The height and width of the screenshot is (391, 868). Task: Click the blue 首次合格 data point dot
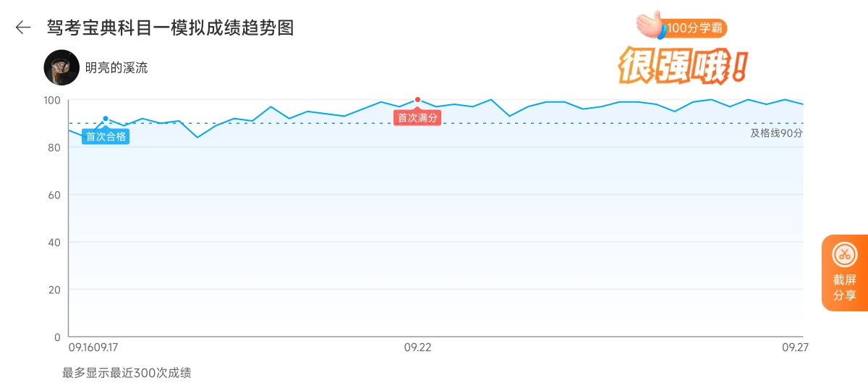tap(106, 119)
